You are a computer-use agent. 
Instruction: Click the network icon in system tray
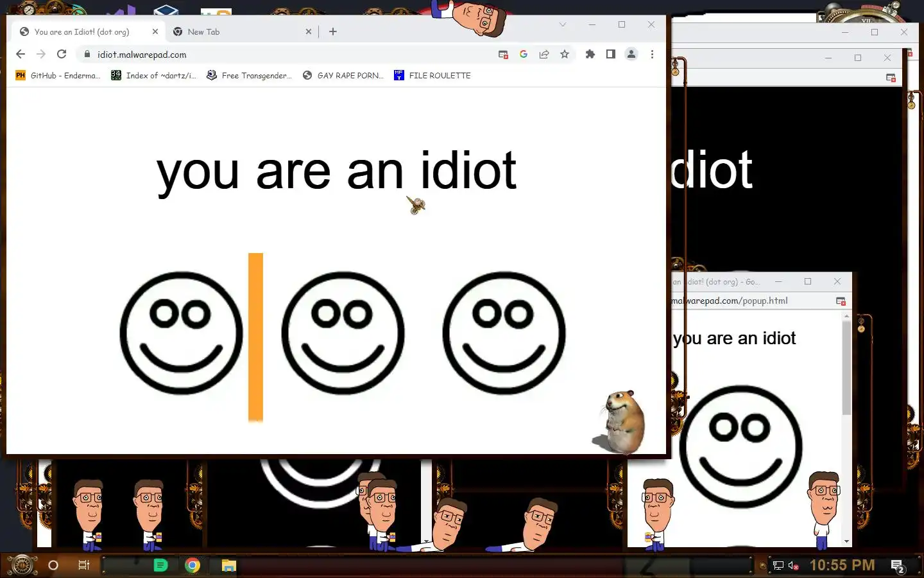[x=778, y=566]
